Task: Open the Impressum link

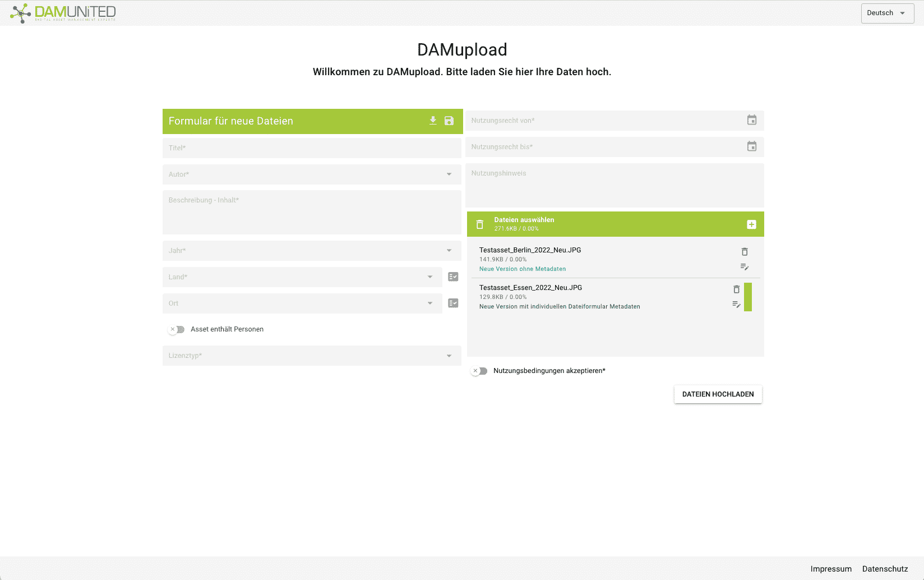Action: 831,569
